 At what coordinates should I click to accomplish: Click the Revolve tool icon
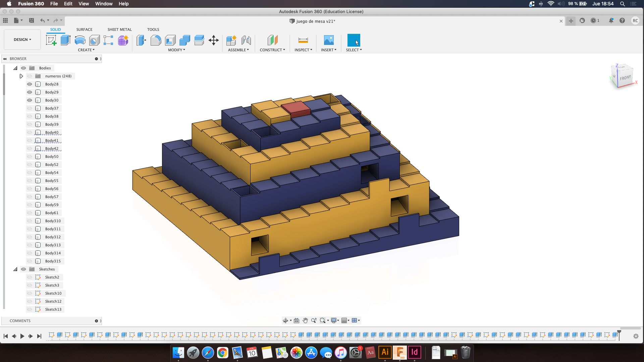pos(79,40)
